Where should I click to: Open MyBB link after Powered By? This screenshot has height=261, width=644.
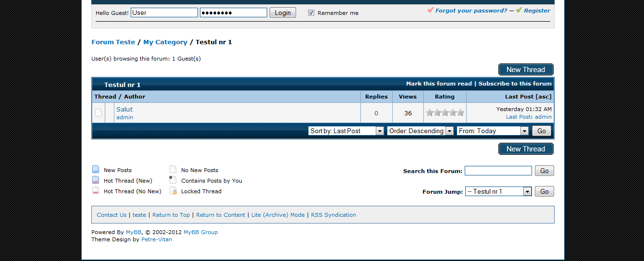(x=134, y=232)
